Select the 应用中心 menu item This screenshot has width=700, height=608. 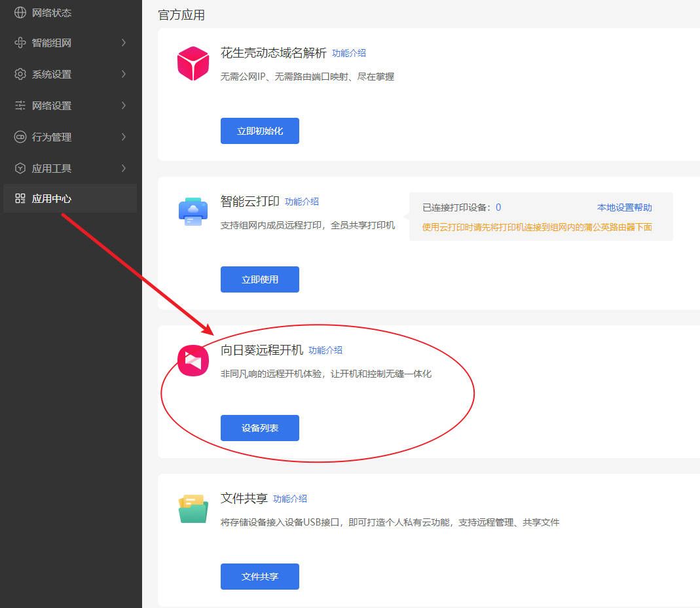pyautogui.click(x=70, y=198)
